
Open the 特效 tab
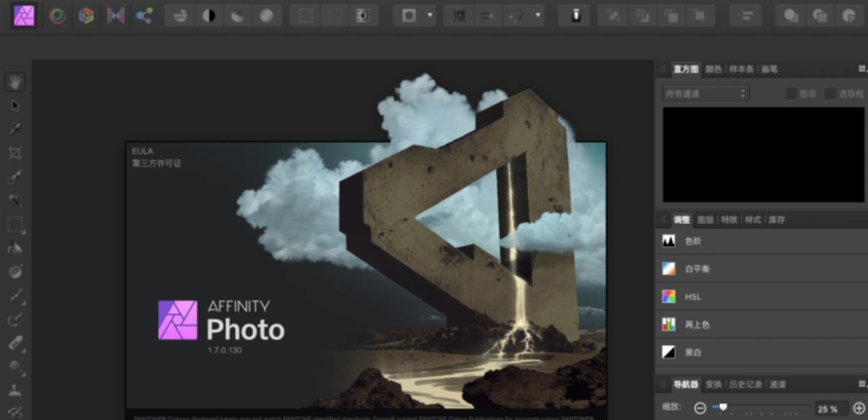[x=729, y=220]
